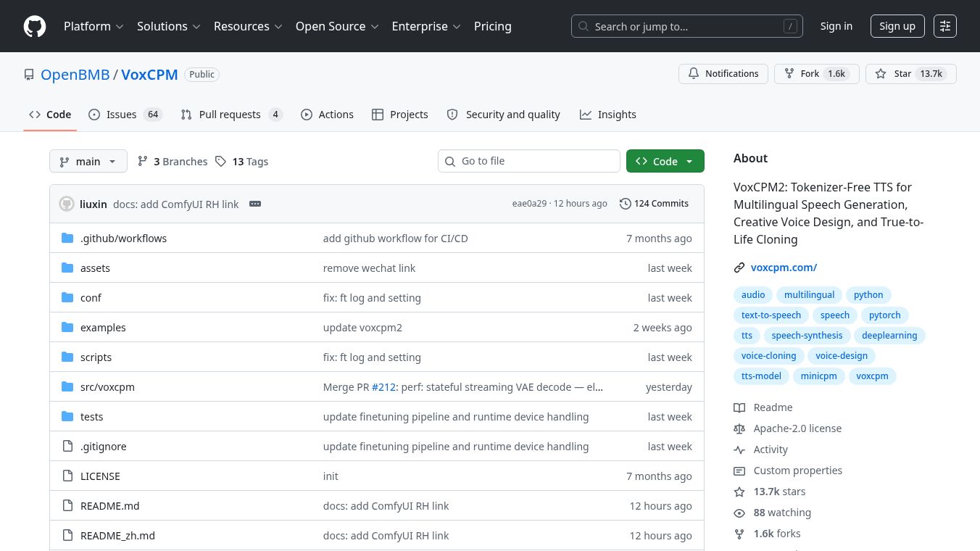Click the eae0a29 commit hash
Viewport: 980px width, 551px height.
[529, 204]
